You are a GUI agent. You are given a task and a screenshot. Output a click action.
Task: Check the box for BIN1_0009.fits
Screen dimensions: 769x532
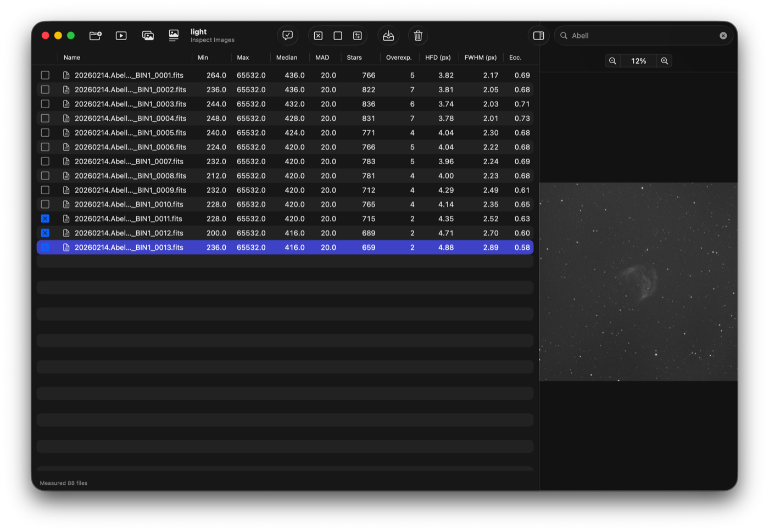click(45, 190)
